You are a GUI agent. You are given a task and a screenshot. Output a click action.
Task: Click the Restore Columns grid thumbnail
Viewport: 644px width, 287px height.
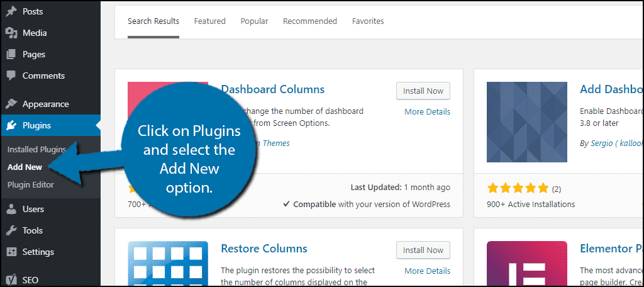(x=168, y=264)
